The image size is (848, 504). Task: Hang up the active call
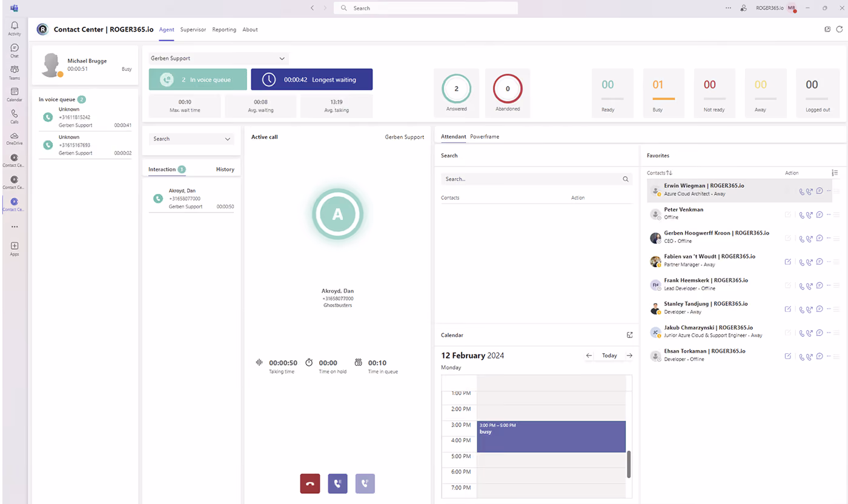[310, 483]
